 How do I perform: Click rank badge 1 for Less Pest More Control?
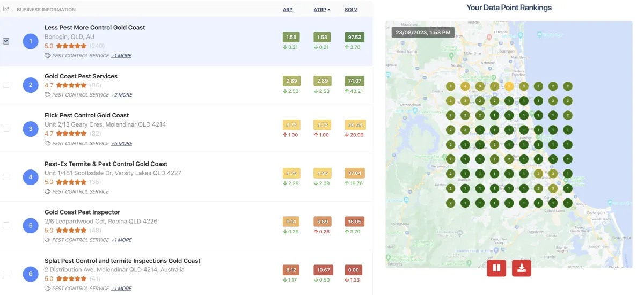pyautogui.click(x=31, y=41)
